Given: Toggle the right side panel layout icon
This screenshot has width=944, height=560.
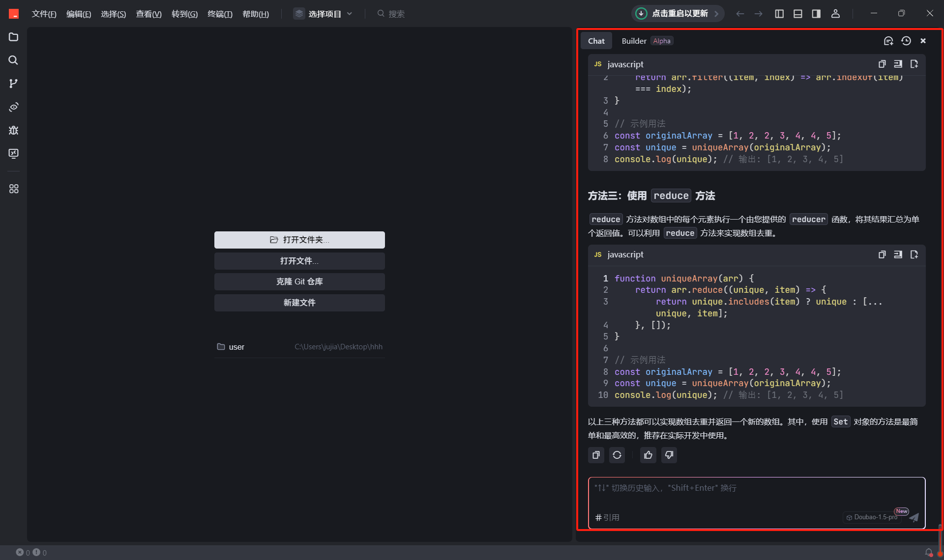Looking at the screenshot, I should pos(816,14).
